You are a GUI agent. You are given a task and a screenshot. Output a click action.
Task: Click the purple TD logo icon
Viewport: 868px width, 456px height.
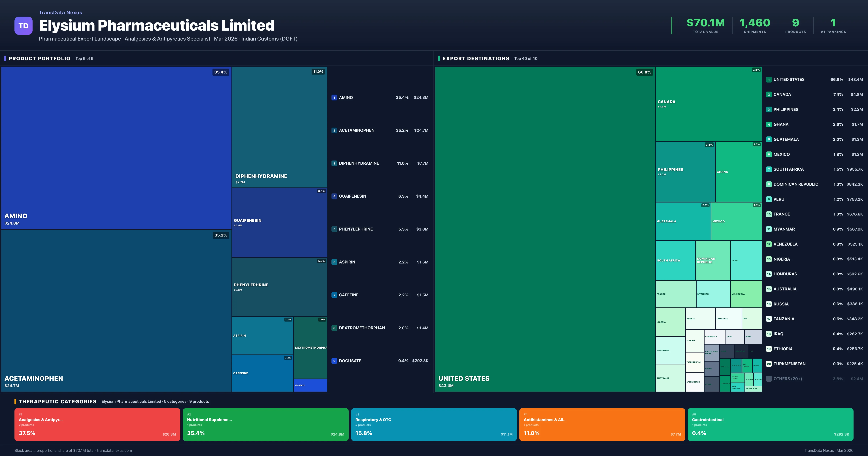coord(23,26)
